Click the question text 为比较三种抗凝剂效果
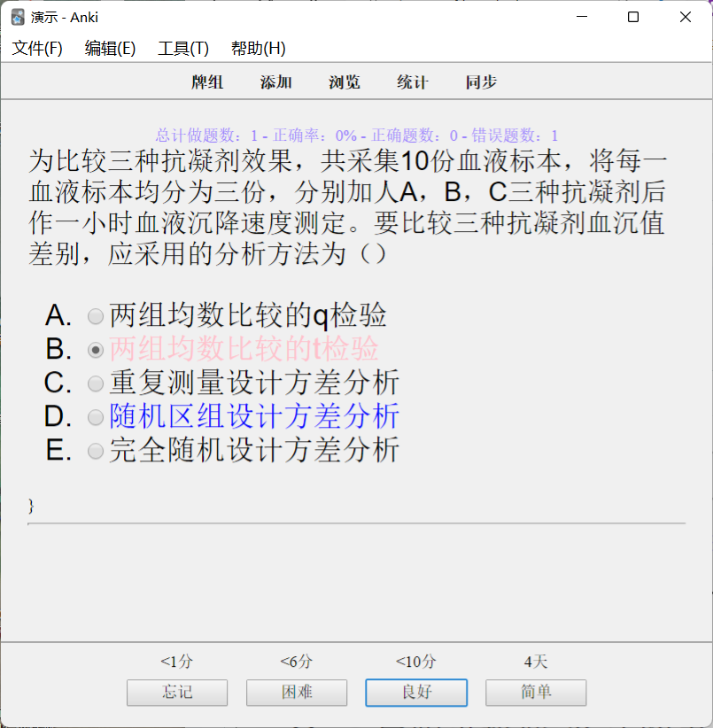 [347, 207]
